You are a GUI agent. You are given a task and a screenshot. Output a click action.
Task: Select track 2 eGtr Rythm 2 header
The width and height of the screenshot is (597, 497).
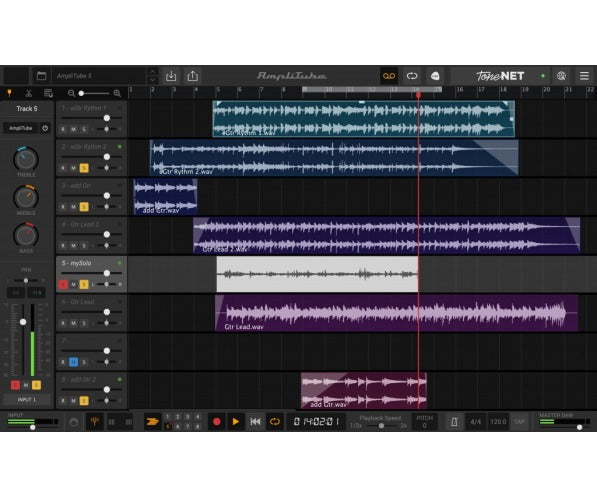pos(91,158)
